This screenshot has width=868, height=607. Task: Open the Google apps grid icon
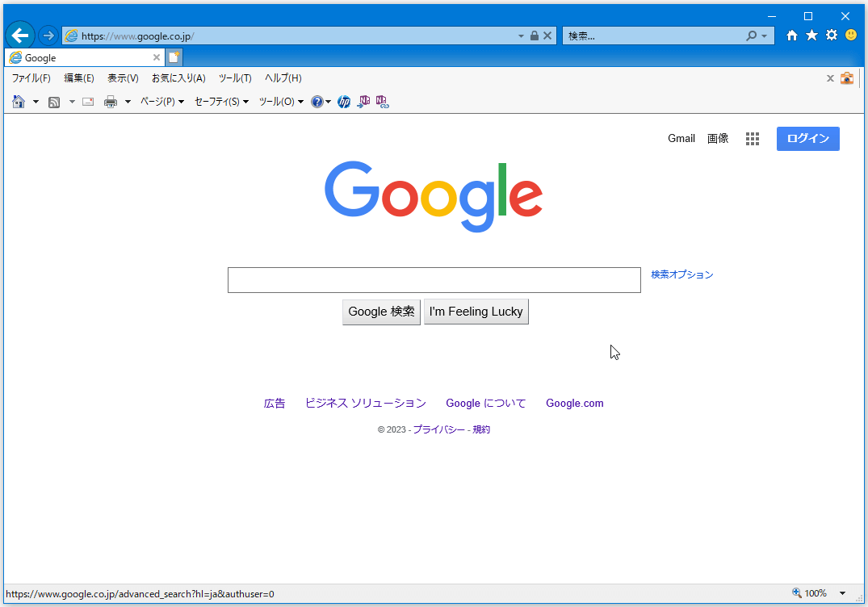pyautogui.click(x=753, y=139)
